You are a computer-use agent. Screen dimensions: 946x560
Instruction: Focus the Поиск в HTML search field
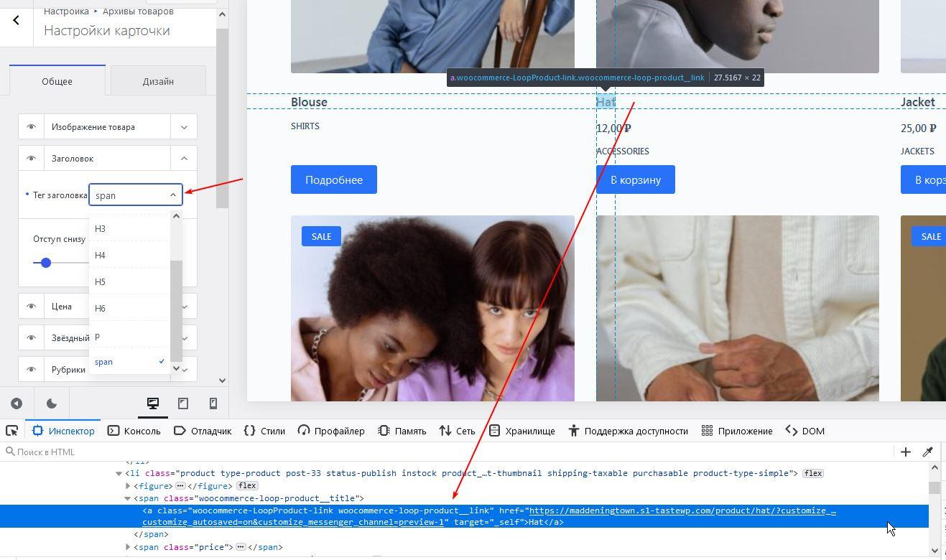point(445,452)
